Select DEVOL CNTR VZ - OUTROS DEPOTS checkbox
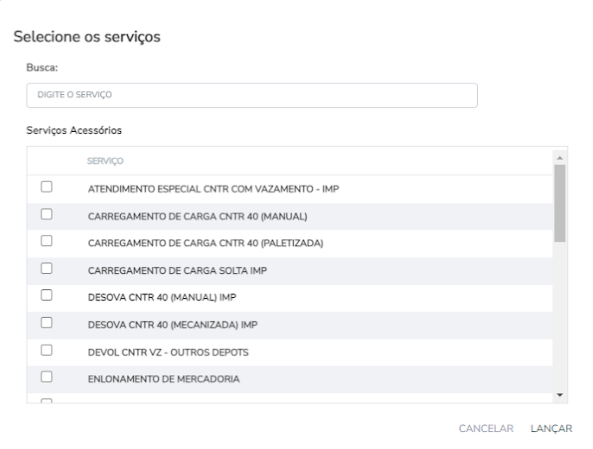The image size is (593, 449). [47, 350]
